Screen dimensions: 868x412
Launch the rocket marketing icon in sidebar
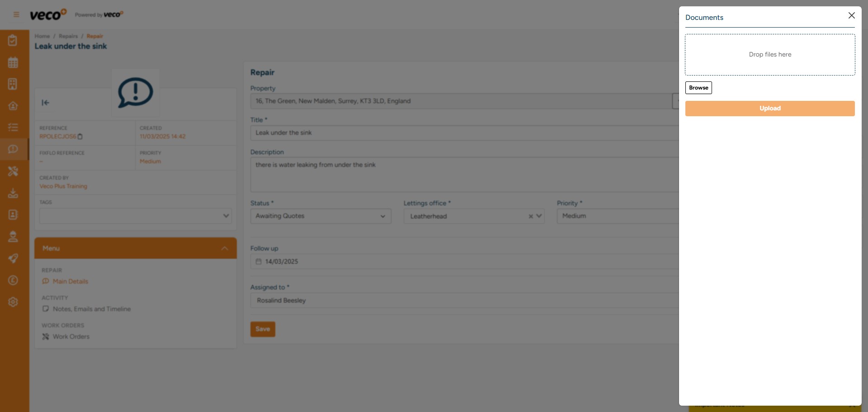(13, 258)
